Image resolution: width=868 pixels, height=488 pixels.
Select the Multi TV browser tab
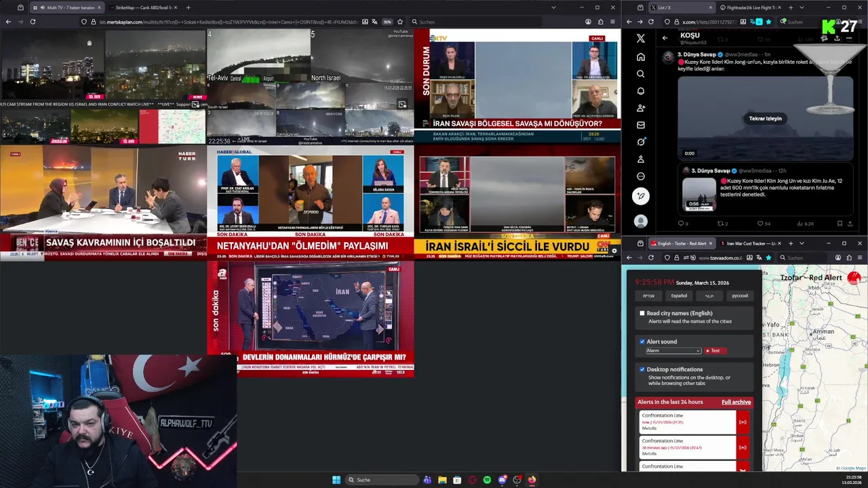66,7
